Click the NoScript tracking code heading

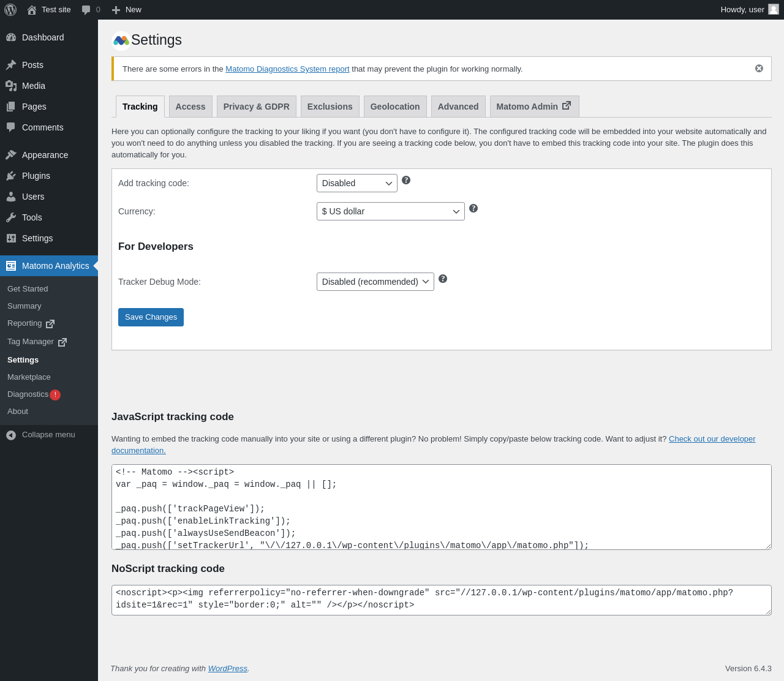pyautogui.click(x=168, y=569)
